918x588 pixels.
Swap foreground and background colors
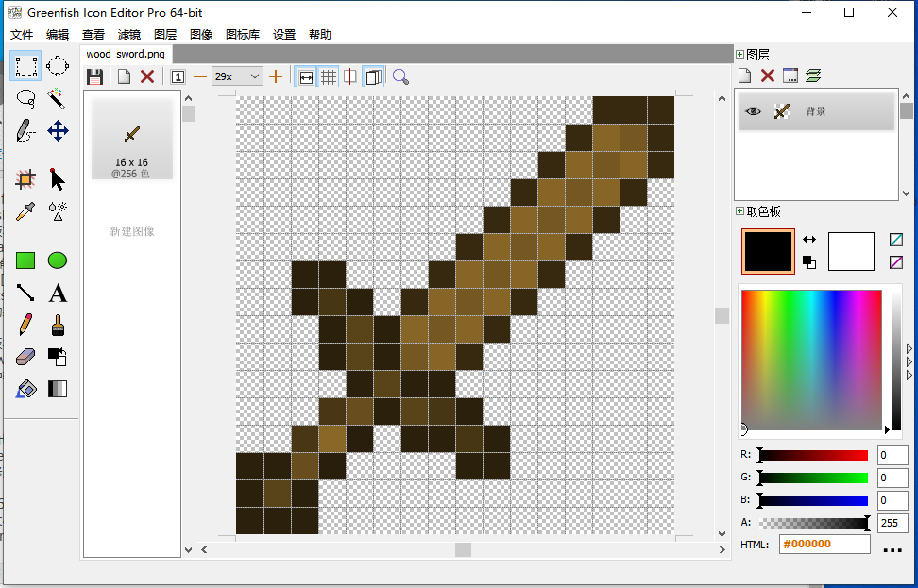tap(809, 239)
